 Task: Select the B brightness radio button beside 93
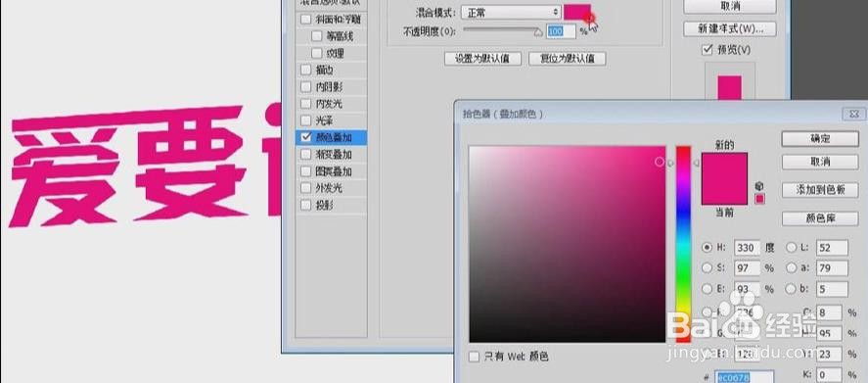pyautogui.click(x=707, y=289)
